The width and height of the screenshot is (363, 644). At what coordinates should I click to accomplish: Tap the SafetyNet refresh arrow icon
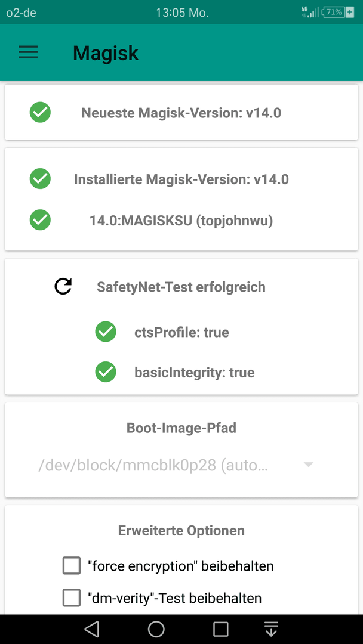point(63,287)
